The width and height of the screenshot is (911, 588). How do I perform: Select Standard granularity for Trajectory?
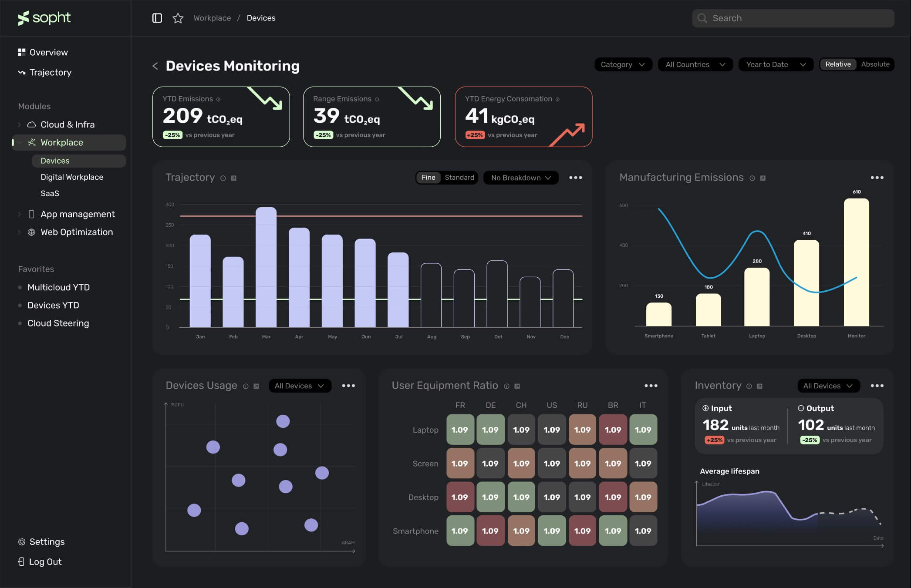tap(459, 178)
